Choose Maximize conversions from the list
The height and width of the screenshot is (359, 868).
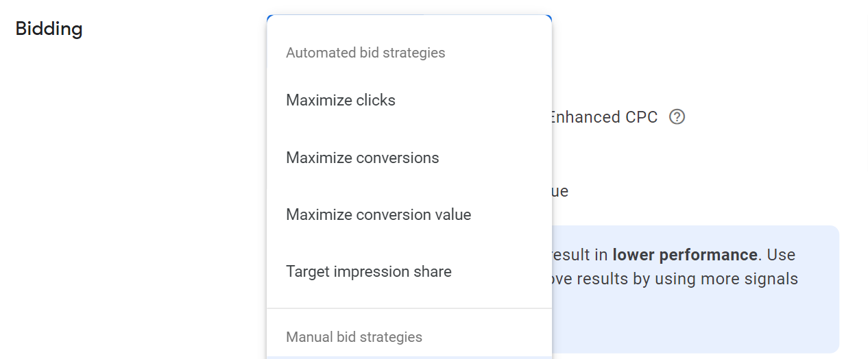pos(362,158)
